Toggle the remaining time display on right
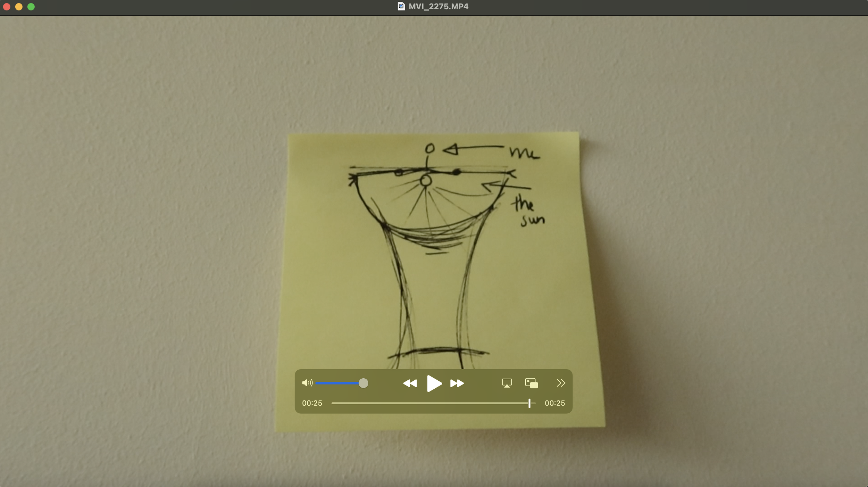This screenshot has height=487, width=868. 554,403
